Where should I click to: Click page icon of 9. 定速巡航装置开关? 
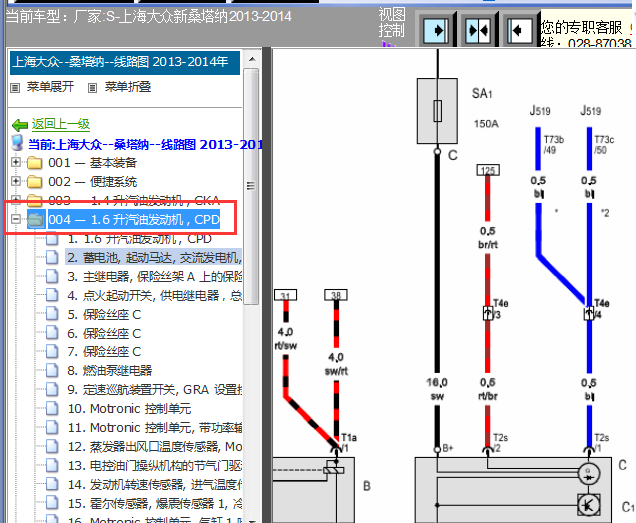click(x=52, y=390)
